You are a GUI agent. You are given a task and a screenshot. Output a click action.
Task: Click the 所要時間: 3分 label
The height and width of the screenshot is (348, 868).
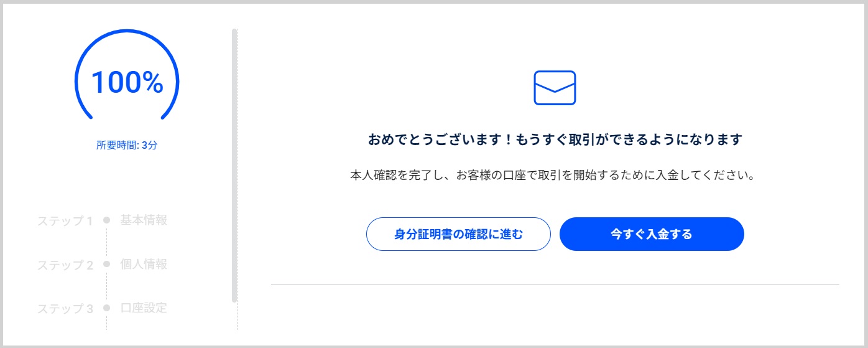click(127, 146)
